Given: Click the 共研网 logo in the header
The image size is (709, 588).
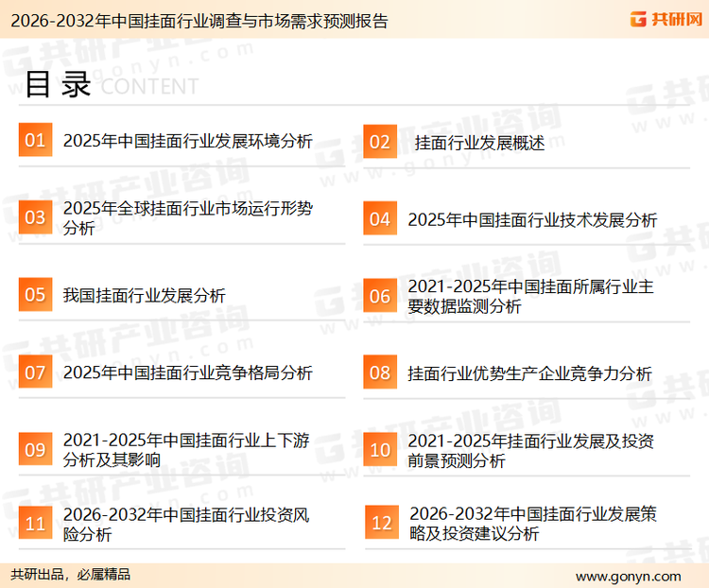Looking at the screenshot, I should (666, 19).
